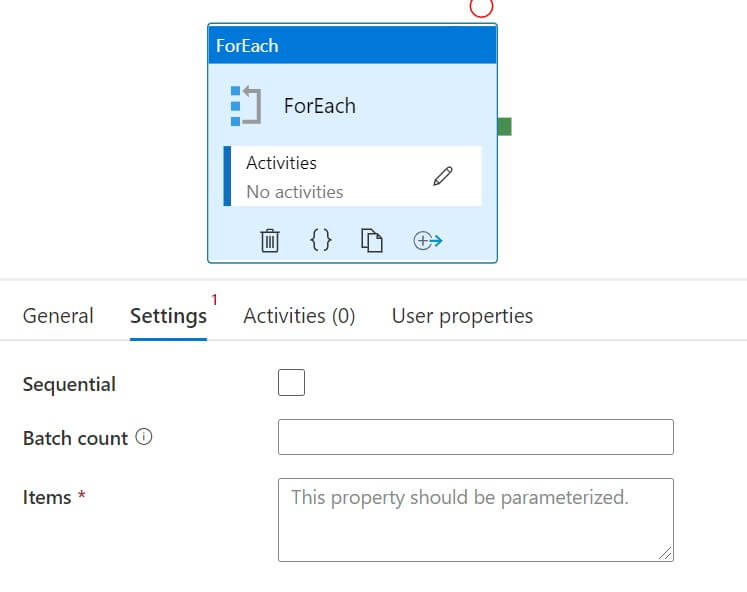This screenshot has width=747, height=592.
Task: Click the add output arrow icon
Action: [x=428, y=241]
